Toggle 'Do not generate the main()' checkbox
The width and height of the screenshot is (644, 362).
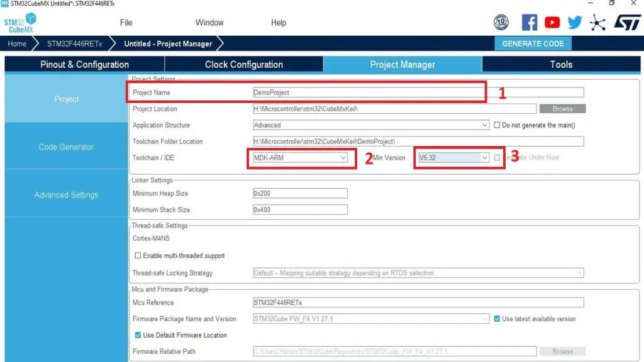(x=497, y=125)
